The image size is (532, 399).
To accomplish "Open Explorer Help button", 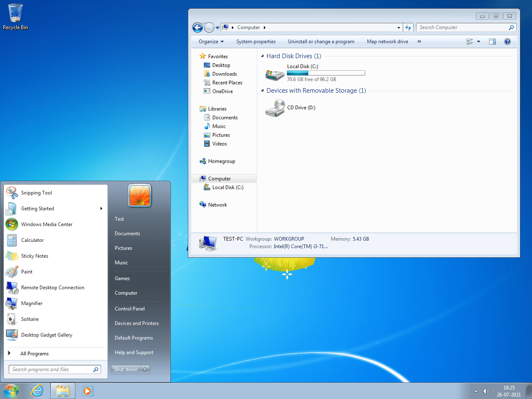I will [507, 42].
